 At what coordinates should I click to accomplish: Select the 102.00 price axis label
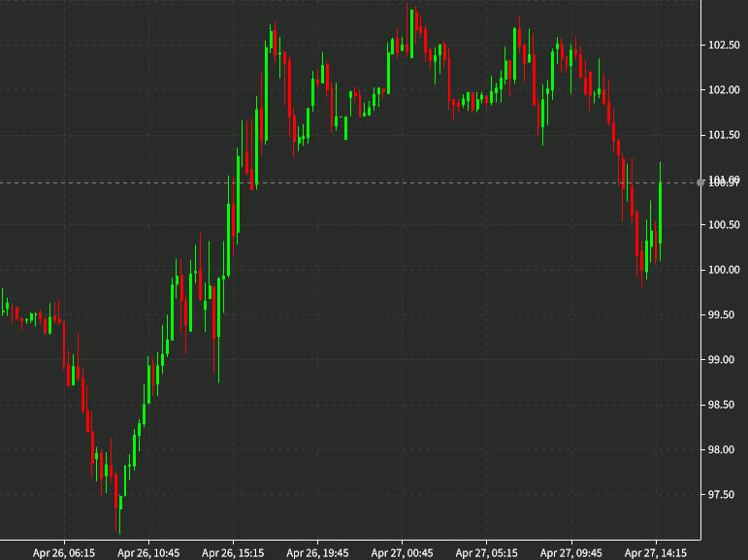pos(724,89)
